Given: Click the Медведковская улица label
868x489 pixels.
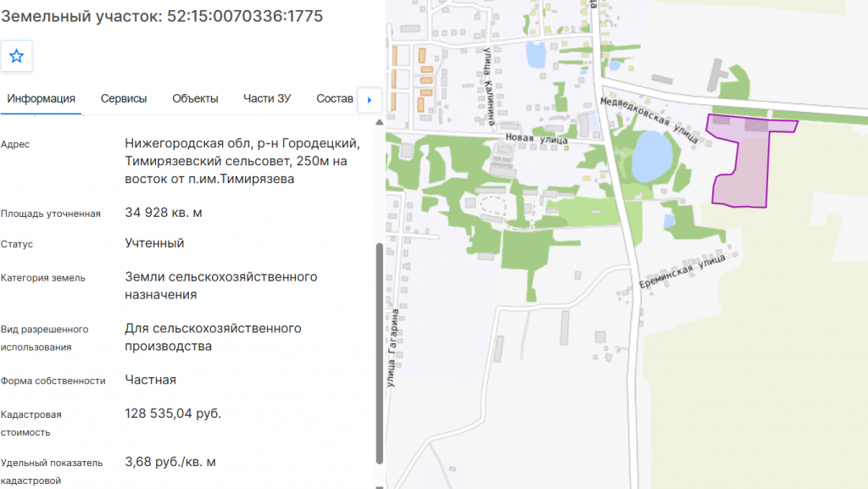Looking at the screenshot, I should pos(648,119).
